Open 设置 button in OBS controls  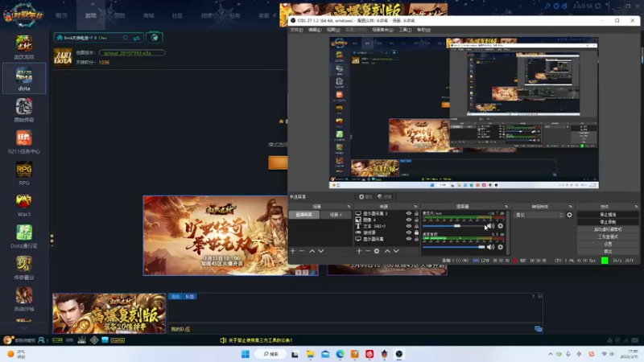[608, 244]
